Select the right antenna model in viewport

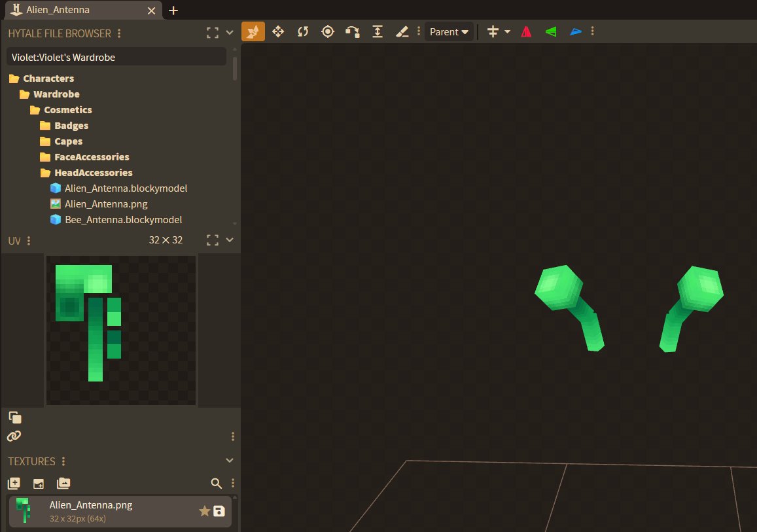click(692, 308)
